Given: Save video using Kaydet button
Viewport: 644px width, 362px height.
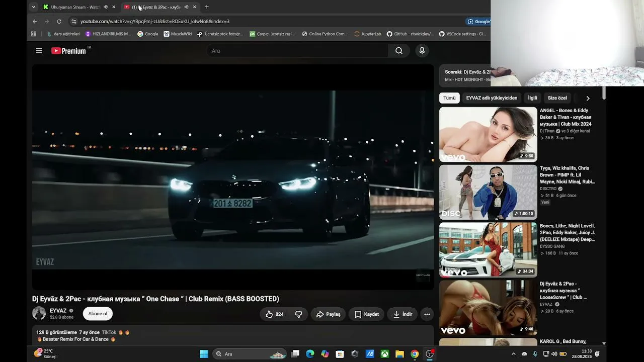Looking at the screenshot, I should [367, 314].
